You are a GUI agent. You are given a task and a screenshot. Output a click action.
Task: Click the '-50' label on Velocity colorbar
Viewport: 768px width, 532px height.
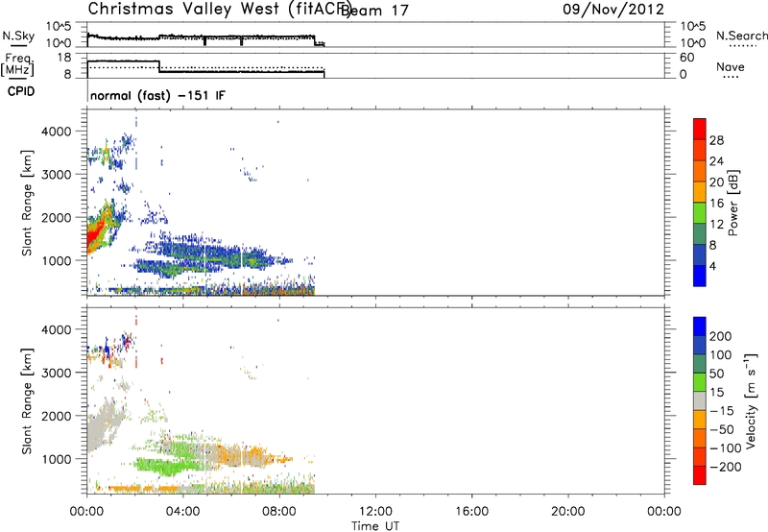[x=722, y=429]
